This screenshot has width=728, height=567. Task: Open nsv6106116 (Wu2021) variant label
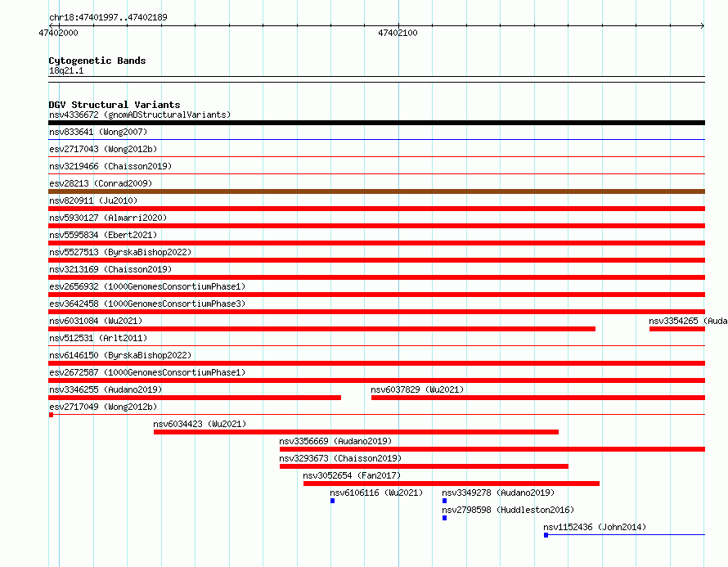(x=376, y=493)
